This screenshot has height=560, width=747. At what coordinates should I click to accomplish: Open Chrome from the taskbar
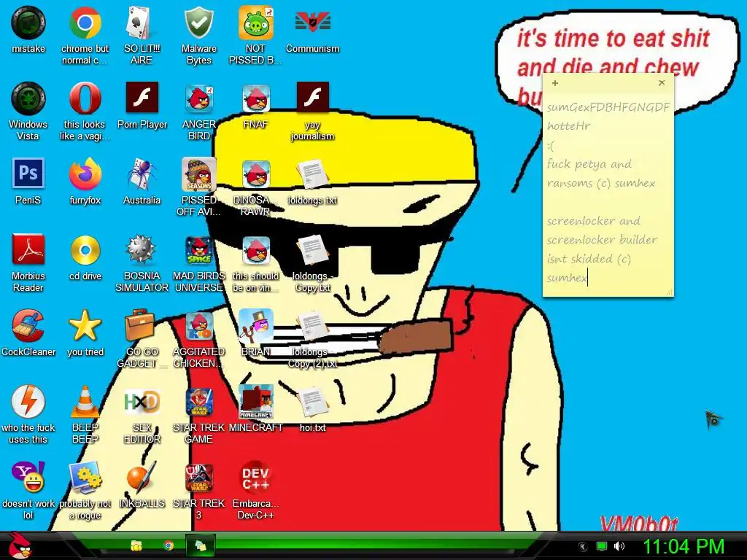(x=169, y=545)
